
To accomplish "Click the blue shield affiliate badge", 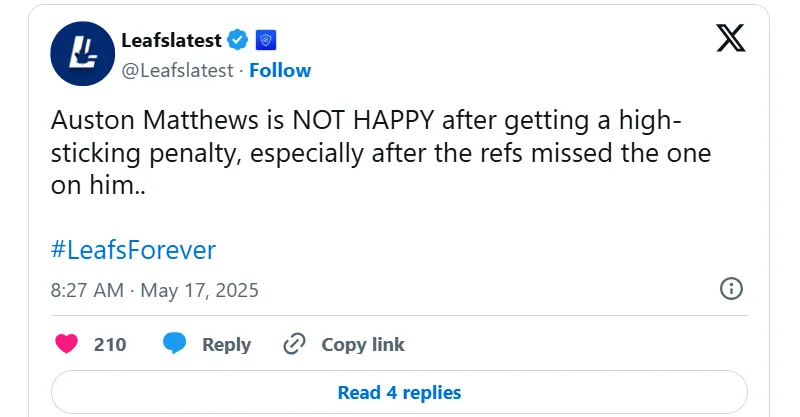I will click(x=266, y=40).
